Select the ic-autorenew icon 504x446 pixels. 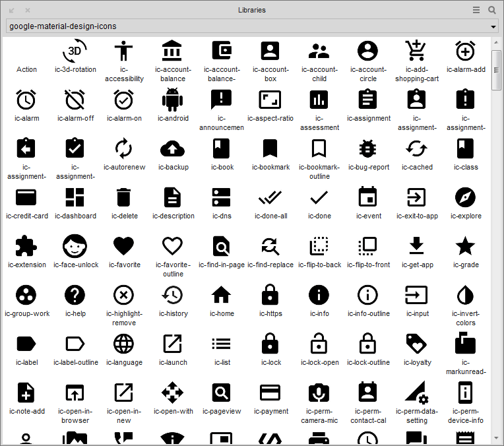[x=124, y=148]
